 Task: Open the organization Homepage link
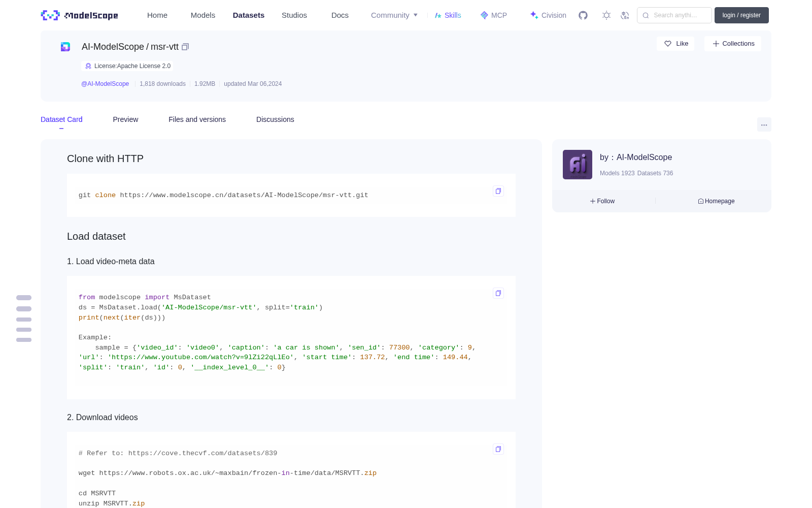point(716,201)
